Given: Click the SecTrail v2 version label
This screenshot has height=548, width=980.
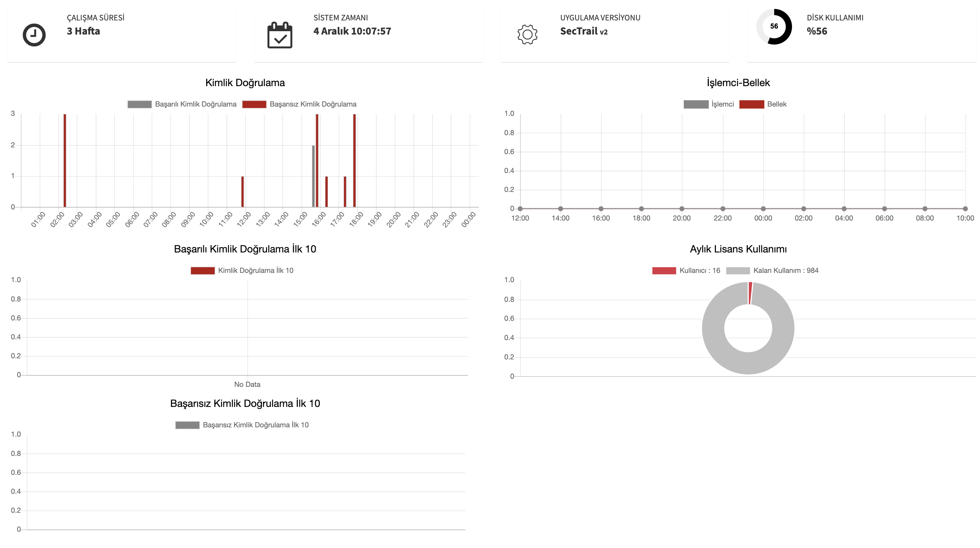Looking at the screenshot, I should pyautogui.click(x=584, y=32).
